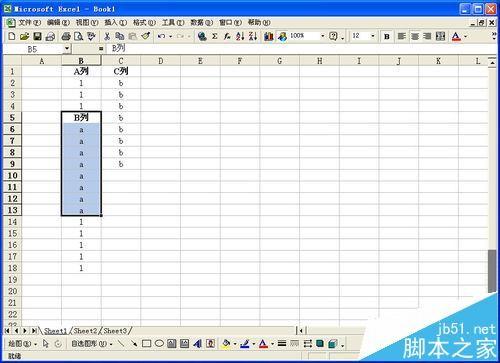Open font color arrow on formatting toolbar
Image resolution: width=500 pixels, height=363 pixels.
(x=466, y=36)
